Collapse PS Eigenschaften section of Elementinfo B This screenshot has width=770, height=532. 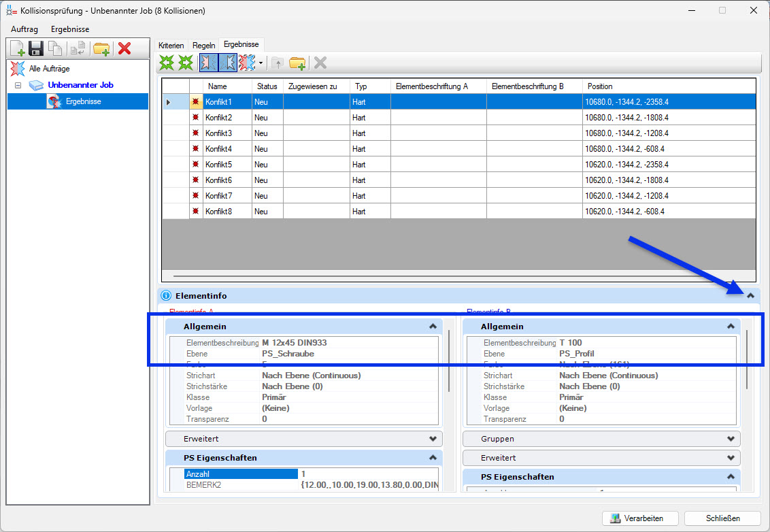pyautogui.click(x=731, y=476)
